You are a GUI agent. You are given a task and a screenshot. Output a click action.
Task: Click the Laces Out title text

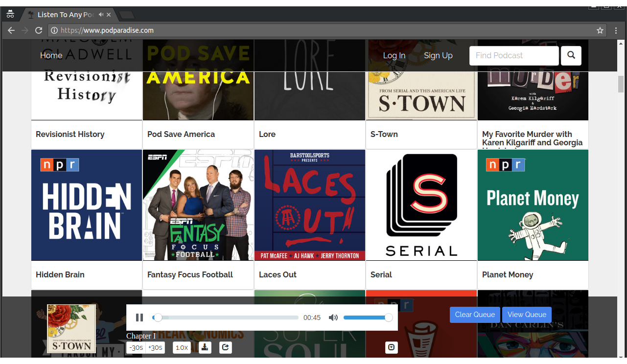[x=278, y=274]
